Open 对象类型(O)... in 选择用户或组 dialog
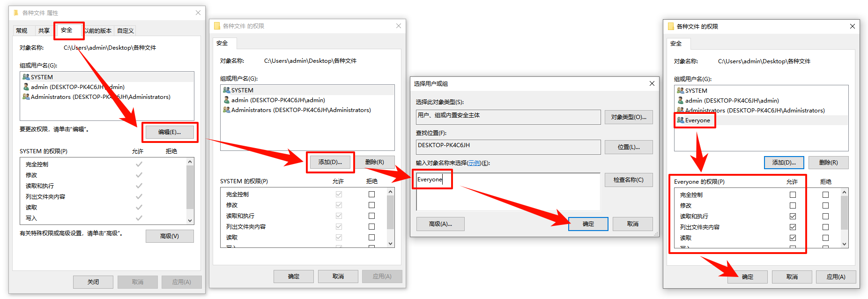This screenshot has width=868, height=299. pyautogui.click(x=628, y=117)
